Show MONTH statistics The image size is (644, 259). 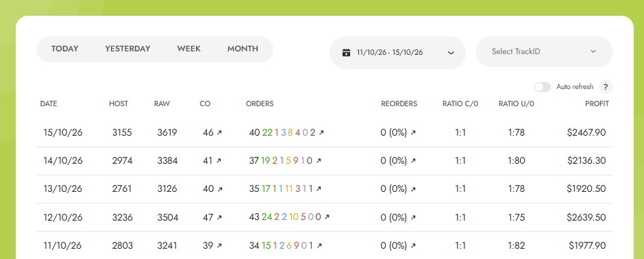tap(243, 49)
